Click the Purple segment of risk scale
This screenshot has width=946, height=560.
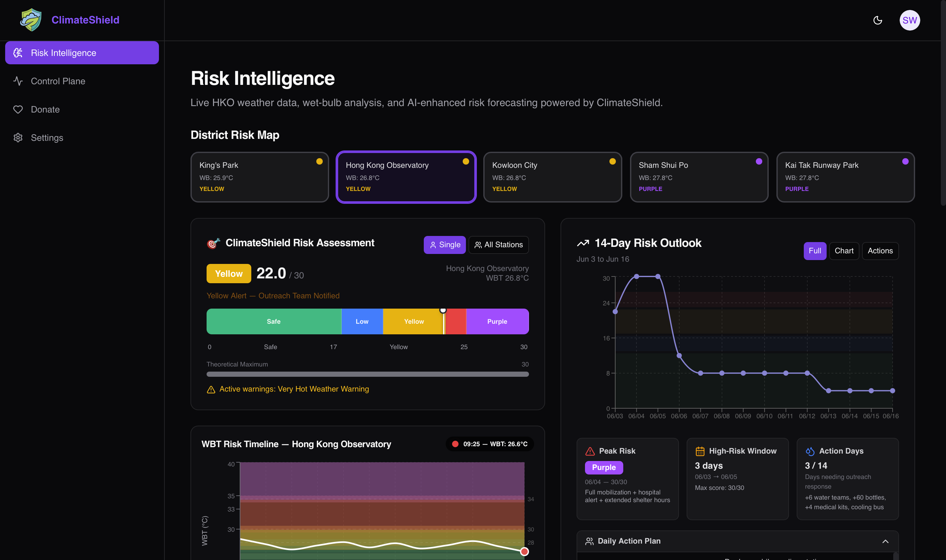click(x=497, y=321)
